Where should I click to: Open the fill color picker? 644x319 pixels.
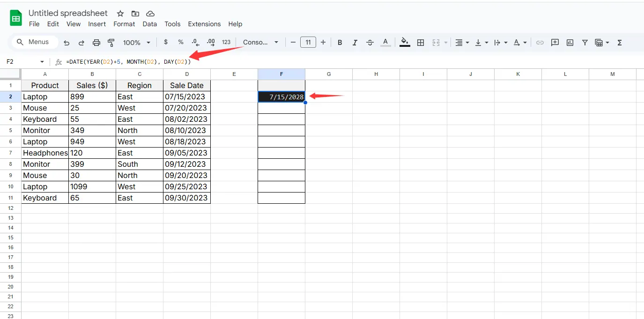405,43
